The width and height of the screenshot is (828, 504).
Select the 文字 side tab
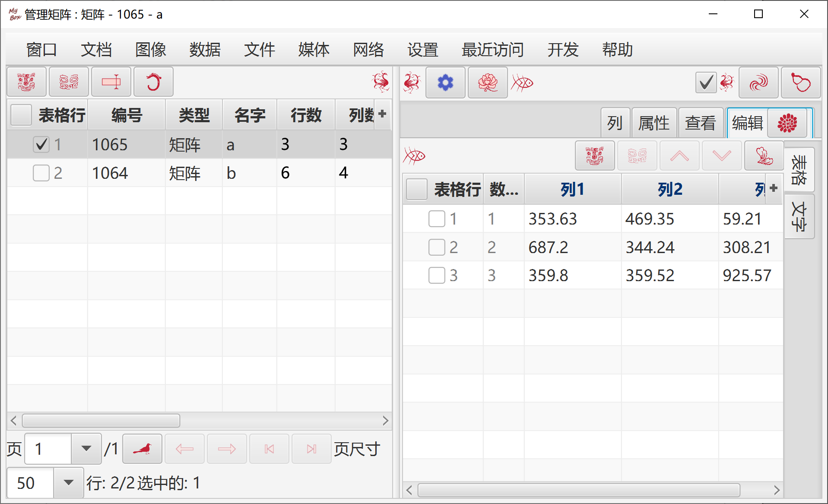pyautogui.click(x=799, y=216)
